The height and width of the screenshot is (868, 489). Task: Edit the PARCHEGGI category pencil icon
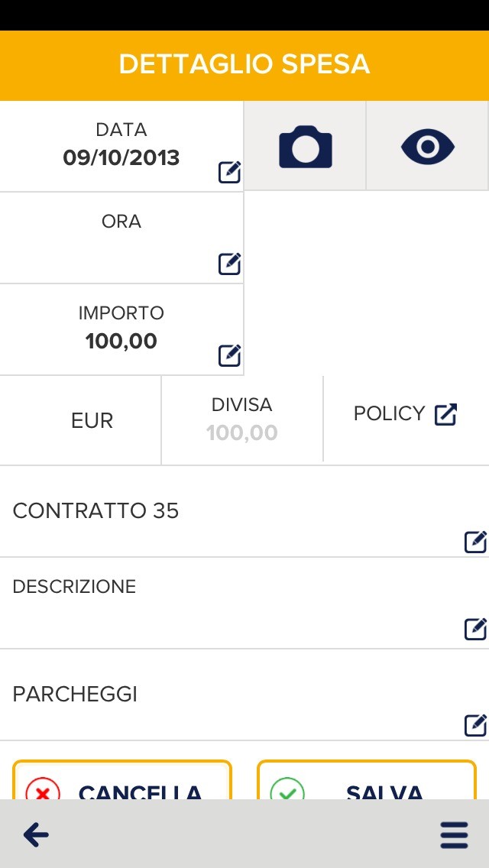[x=475, y=725]
